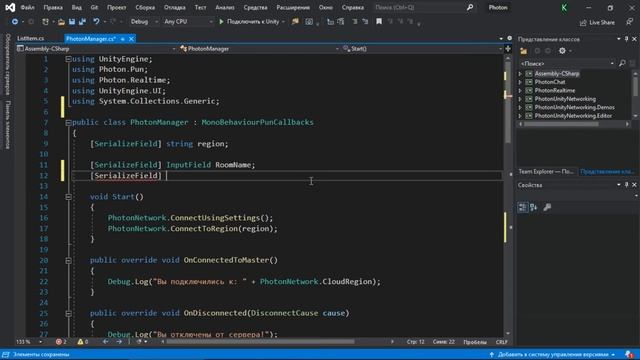
Task: Sort Properties panel alphabetically
Action: click(x=534, y=207)
